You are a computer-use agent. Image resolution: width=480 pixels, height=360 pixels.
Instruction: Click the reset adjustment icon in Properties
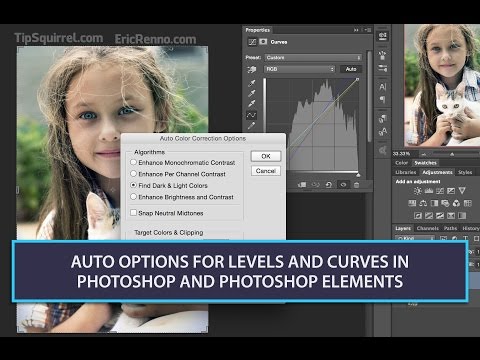(329, 185)
